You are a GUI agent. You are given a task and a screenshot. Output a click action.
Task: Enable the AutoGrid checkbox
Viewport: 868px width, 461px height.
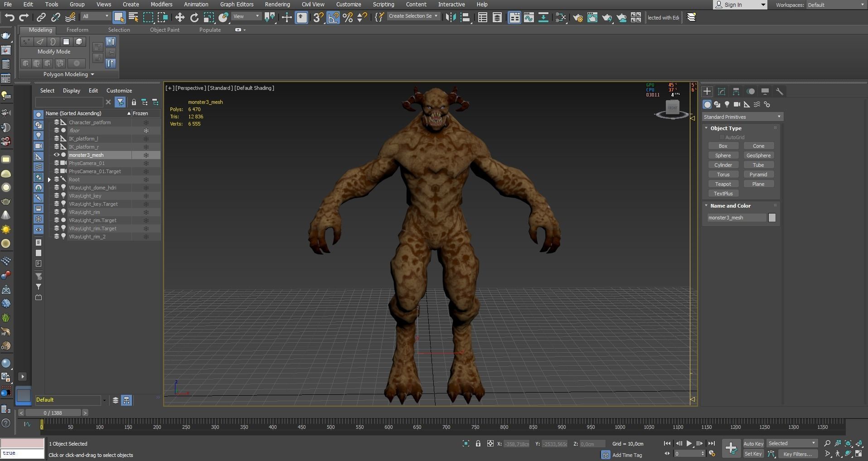(x=722, y=137)
